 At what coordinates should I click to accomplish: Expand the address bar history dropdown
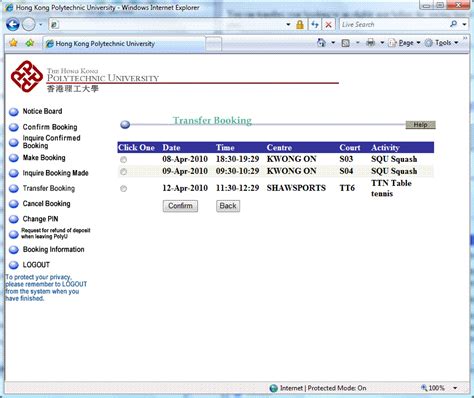click(288, 24)
